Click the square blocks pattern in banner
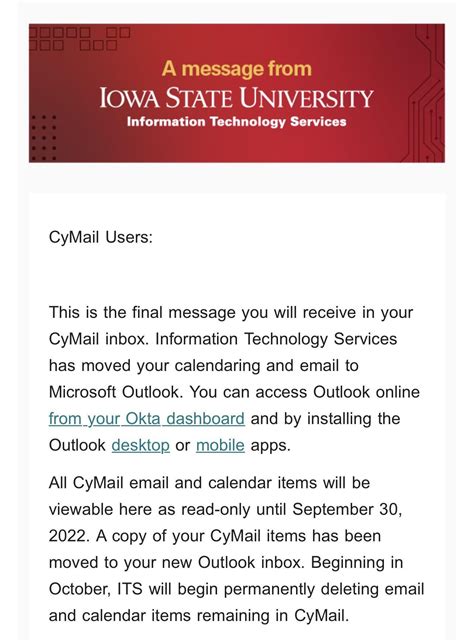 coord(79,38)
